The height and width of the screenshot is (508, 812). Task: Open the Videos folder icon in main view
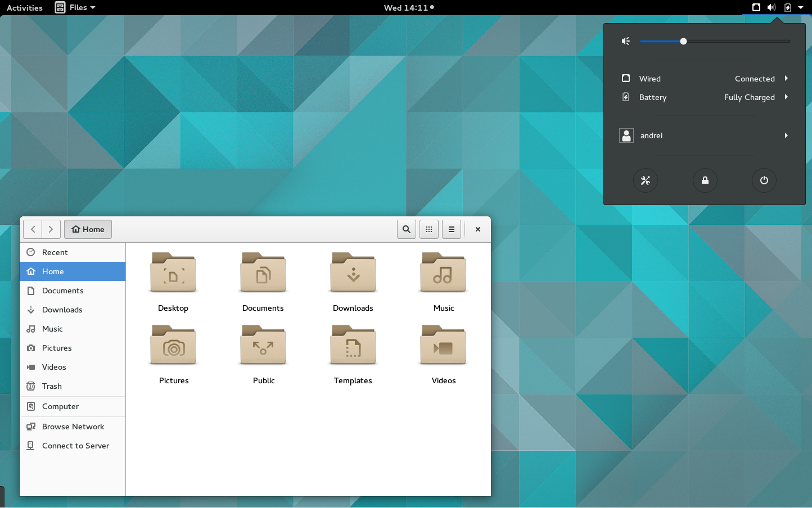tap(443, 346)
